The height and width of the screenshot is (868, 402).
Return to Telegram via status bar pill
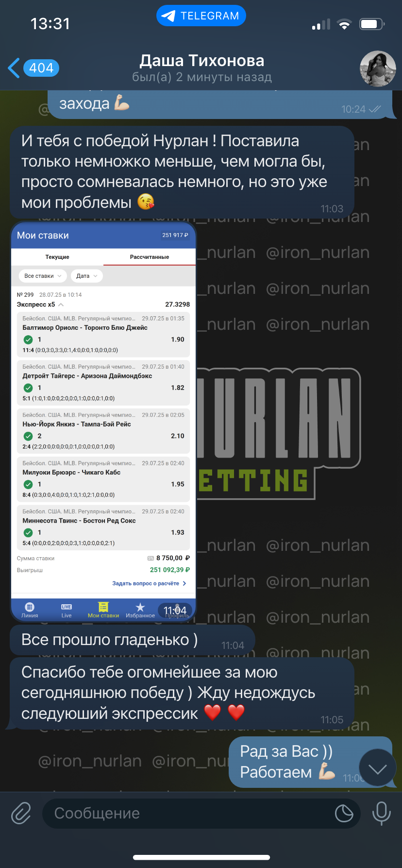[201, 16]
